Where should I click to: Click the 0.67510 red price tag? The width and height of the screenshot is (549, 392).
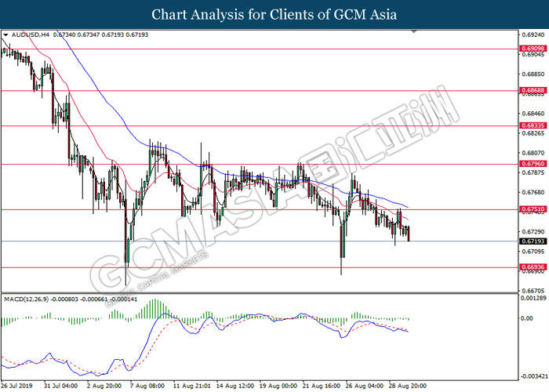pyautogui.click(x=532, y=209)
